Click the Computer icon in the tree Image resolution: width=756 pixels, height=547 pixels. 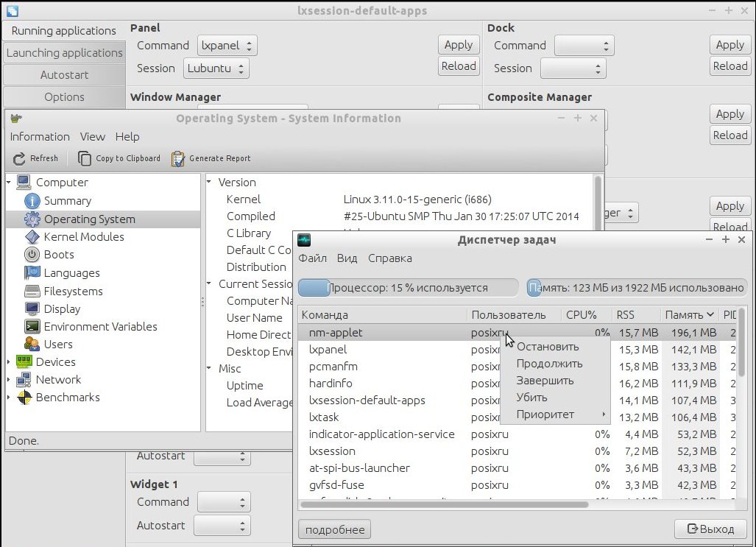24,183
